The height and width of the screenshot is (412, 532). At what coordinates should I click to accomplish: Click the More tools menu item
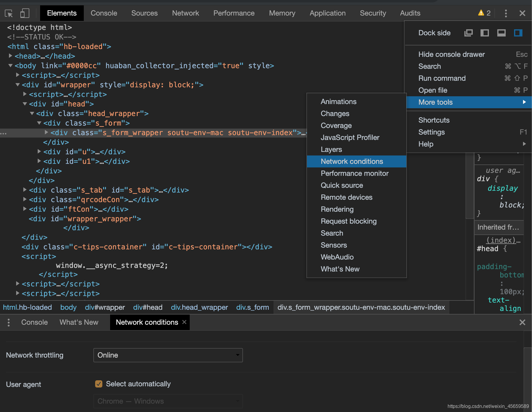(469, 102)
